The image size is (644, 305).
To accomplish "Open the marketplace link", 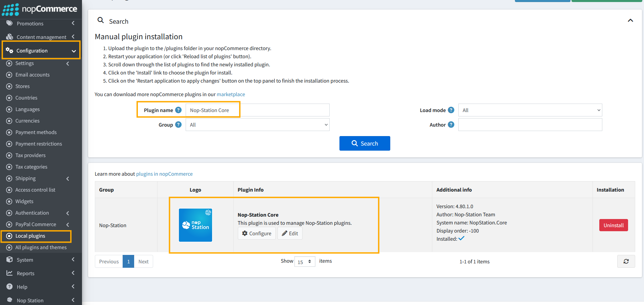I will pos(231,94).
